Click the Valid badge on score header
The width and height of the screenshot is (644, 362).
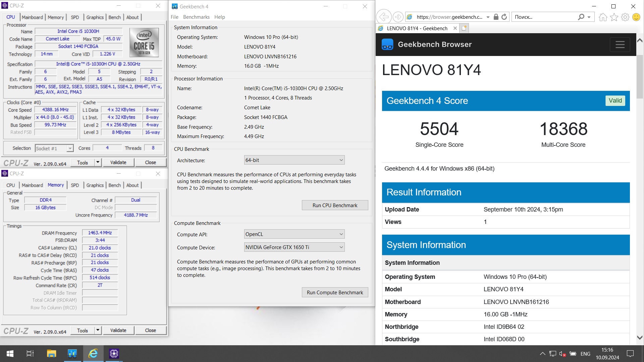click(x=615, y=101)
